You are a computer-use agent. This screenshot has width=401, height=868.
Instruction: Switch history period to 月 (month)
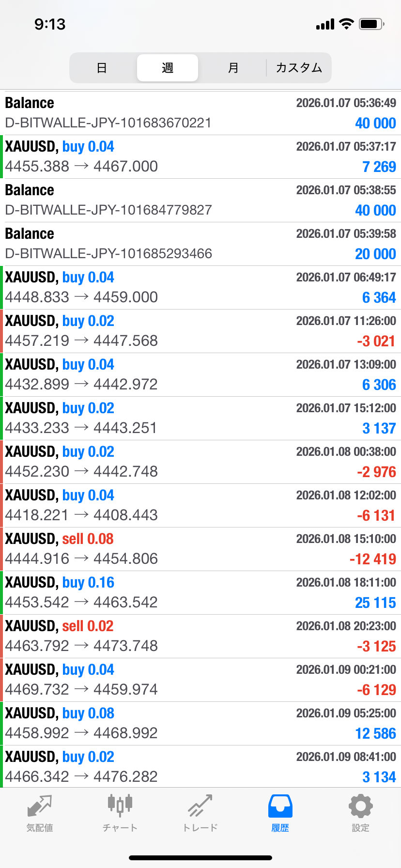point(233,68)
